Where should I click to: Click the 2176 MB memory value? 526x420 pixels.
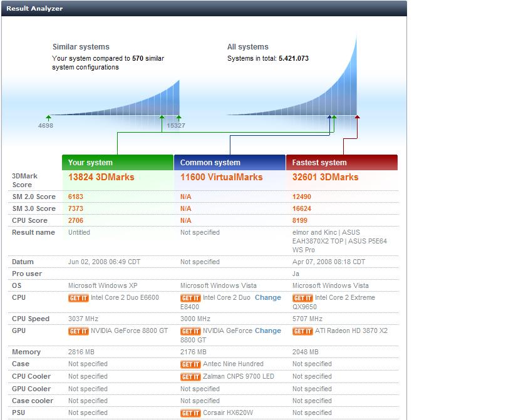pyautogui.click(x=193, y=352)
